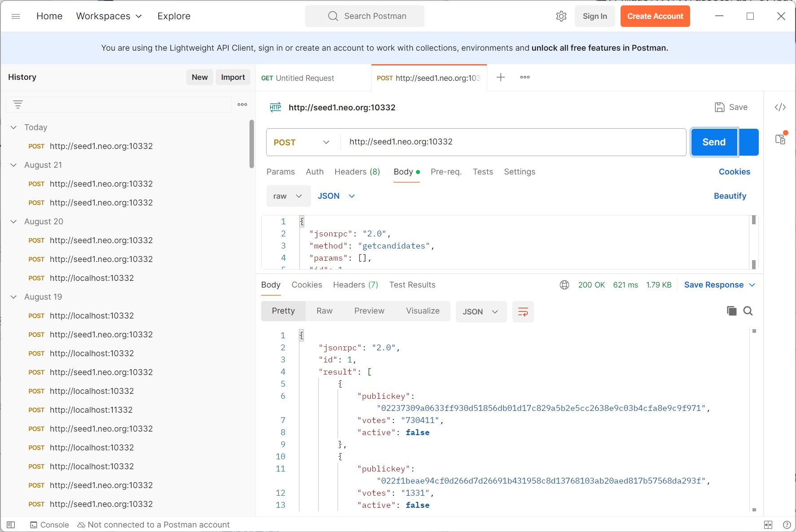
Task: Click the search magnifier icon in Search Postman
Action: point(332,16)
